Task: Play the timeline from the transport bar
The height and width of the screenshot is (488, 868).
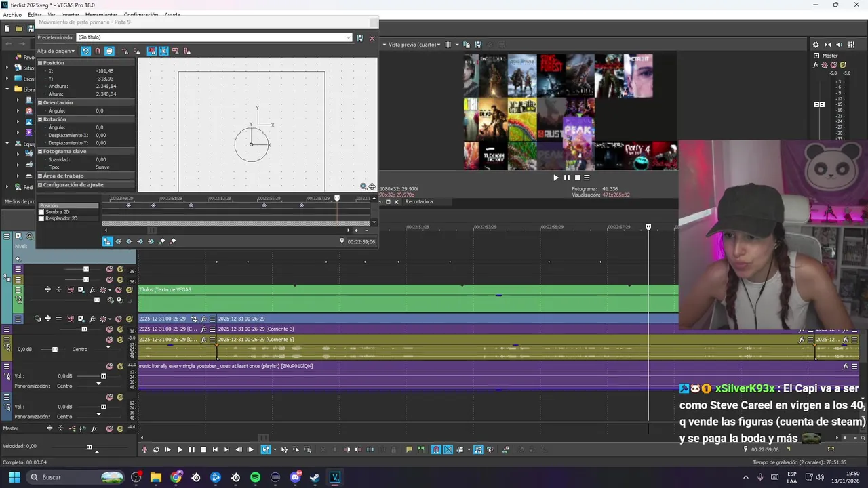Action: pos(180,449)
